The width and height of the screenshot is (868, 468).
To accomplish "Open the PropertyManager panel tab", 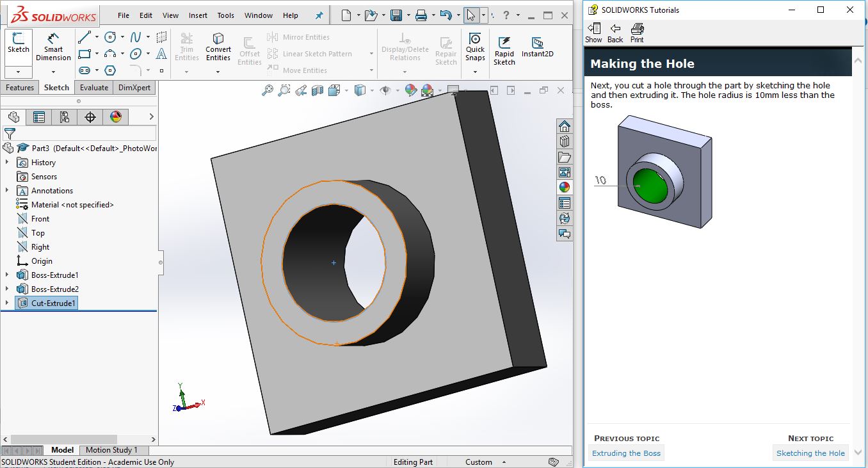I will 39,117.
